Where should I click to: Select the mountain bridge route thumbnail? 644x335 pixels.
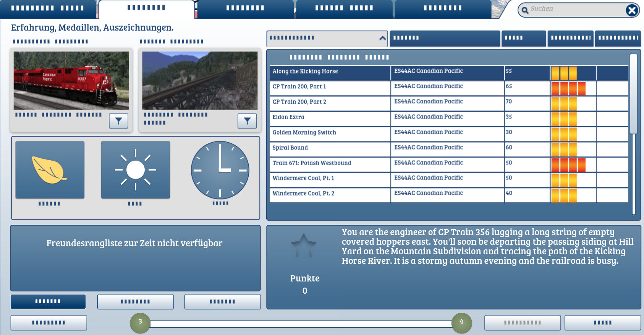(200, 81)
